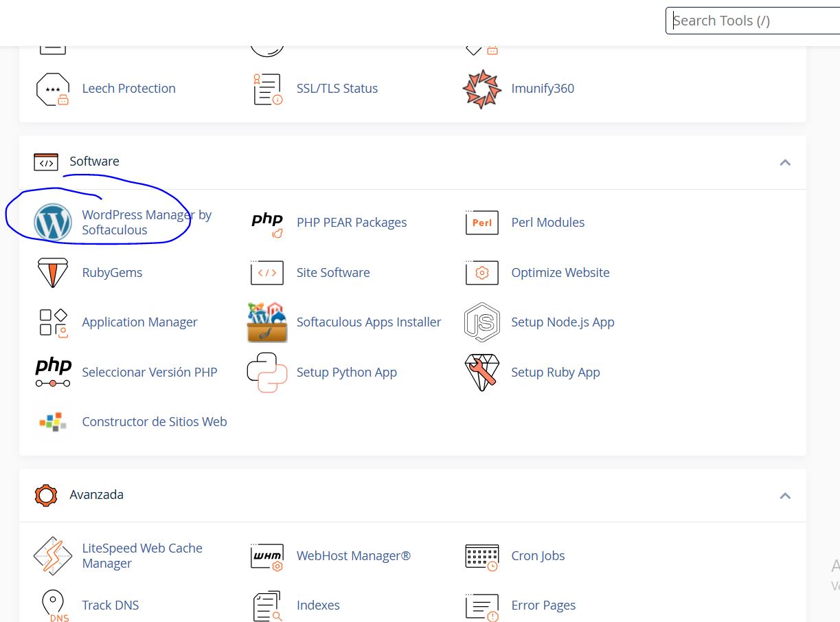
Task: Click the Perl Modules icon
Action: point(481,223)
